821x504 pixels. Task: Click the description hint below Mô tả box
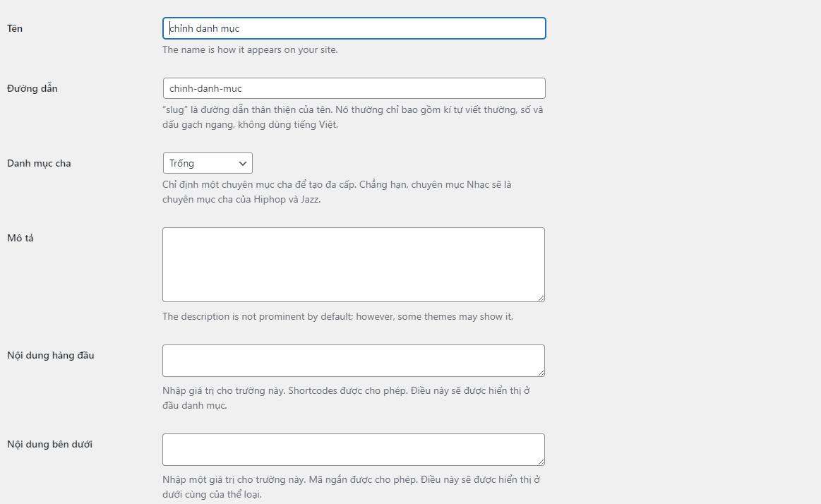click(x=337, y=317)
